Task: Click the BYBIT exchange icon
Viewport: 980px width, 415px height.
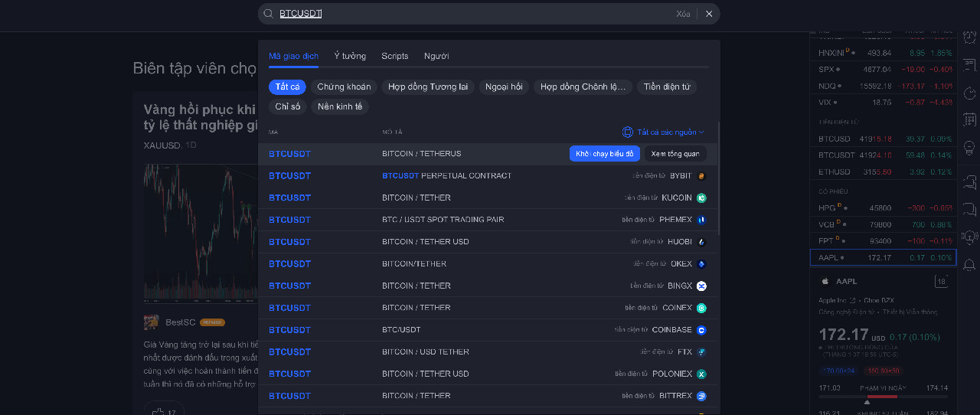Action: (x=701, y=176)
